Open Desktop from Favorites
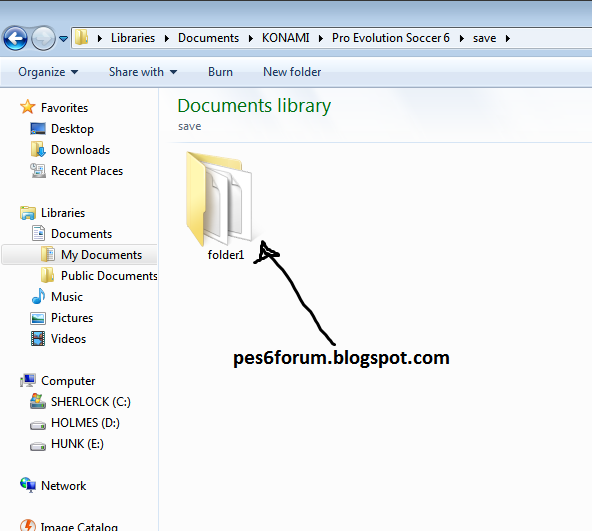Viewport: 592px width, 531px height. 72,129
